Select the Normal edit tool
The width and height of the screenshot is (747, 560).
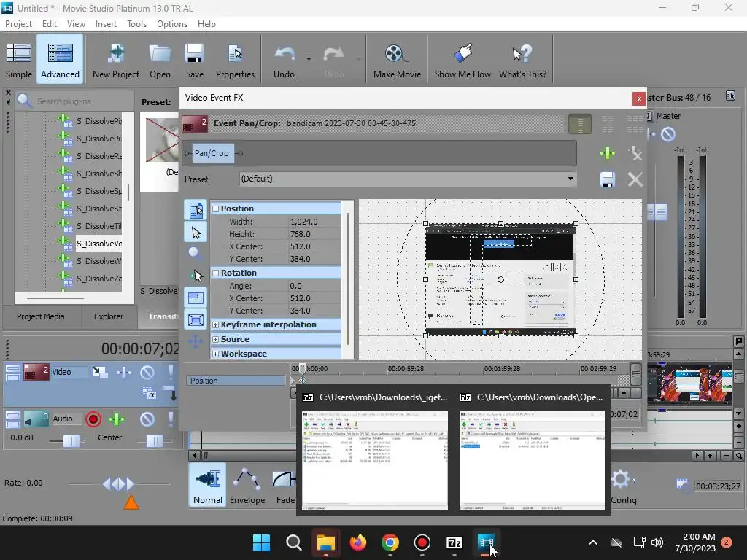point(208,486)
